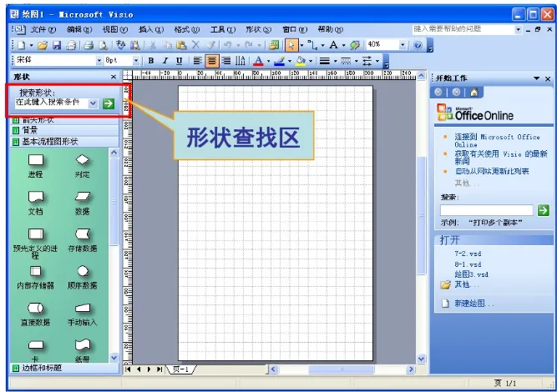Open the Shapes stencil icon in toolbar

coord(274,45)
